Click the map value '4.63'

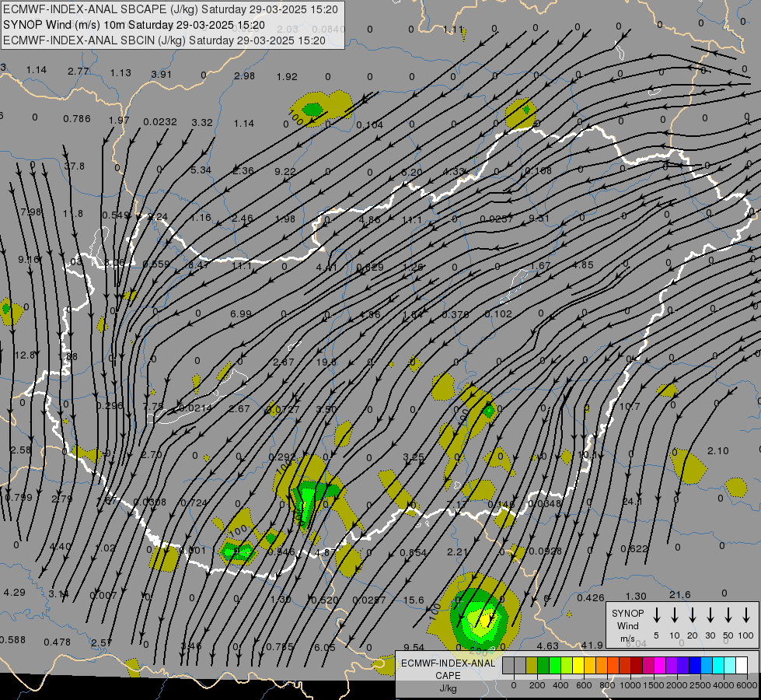tap(548, 646)
